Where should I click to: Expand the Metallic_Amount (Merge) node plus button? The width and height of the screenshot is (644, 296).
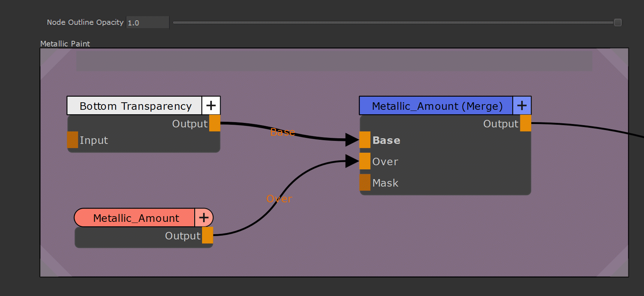pyautogui.click(x=522, y=106)
